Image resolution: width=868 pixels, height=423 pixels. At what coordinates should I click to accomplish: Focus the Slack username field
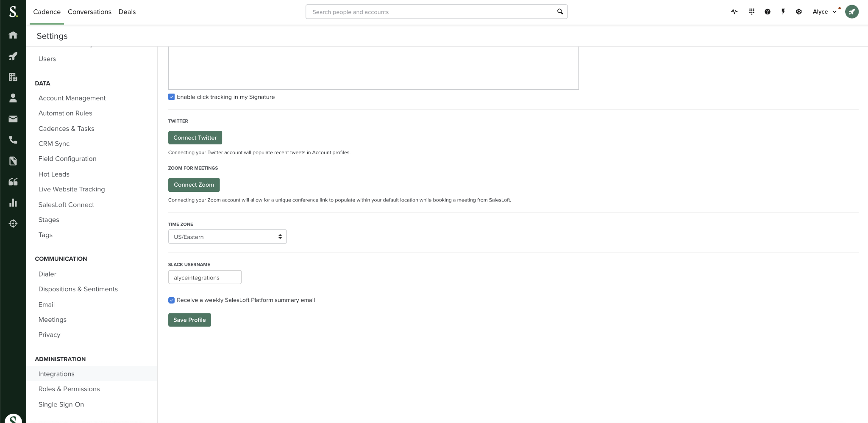[x=205, y=277]
